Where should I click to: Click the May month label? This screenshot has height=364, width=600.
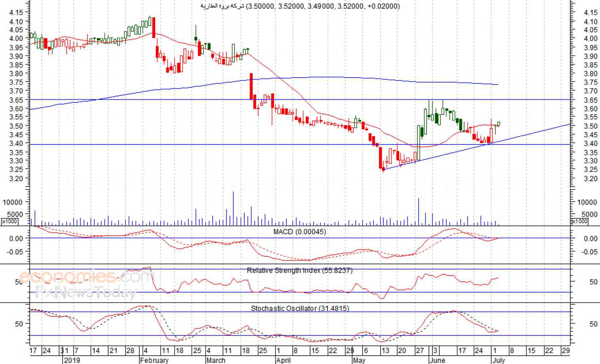click(359, 360)
